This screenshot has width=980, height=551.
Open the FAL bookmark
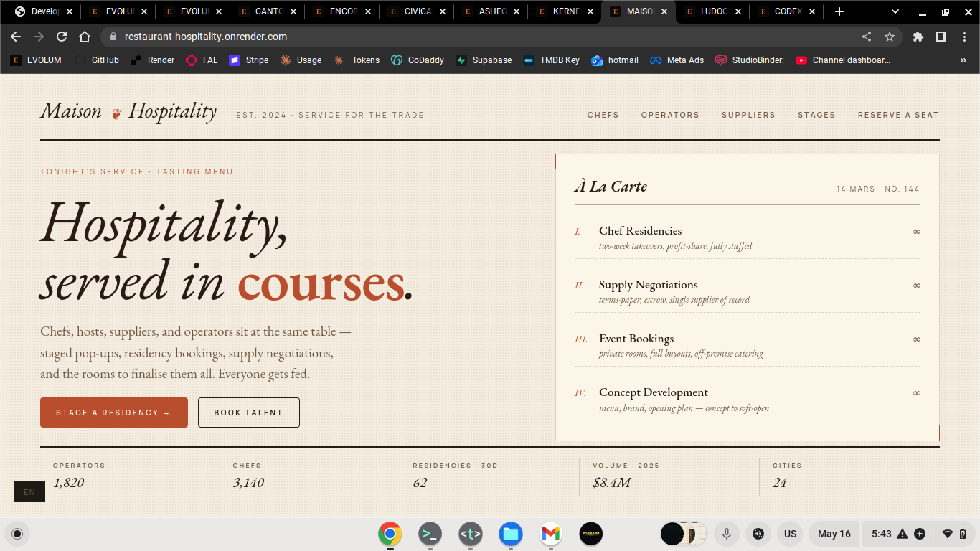(x=202, y=60)
